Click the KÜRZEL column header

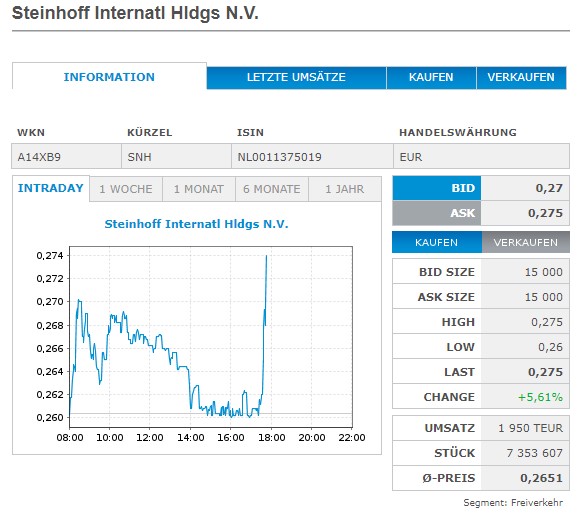150,133
